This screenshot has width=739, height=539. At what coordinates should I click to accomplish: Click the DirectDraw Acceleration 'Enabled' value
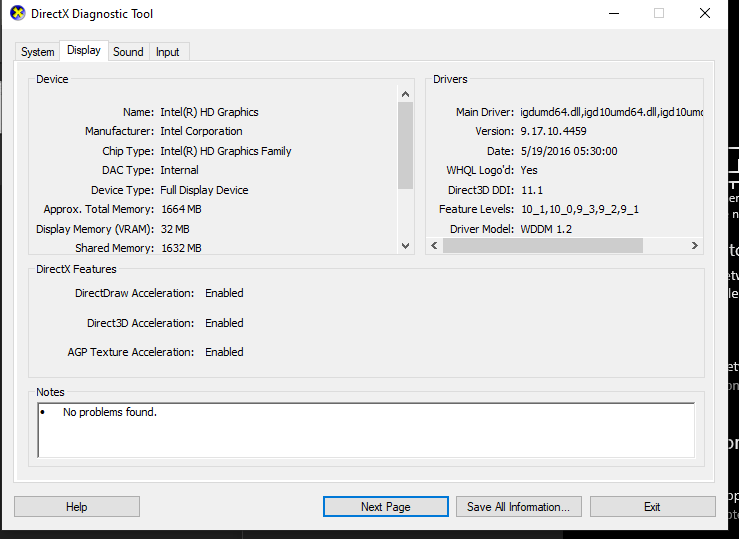pyautogui.click(x=224, y=293)
